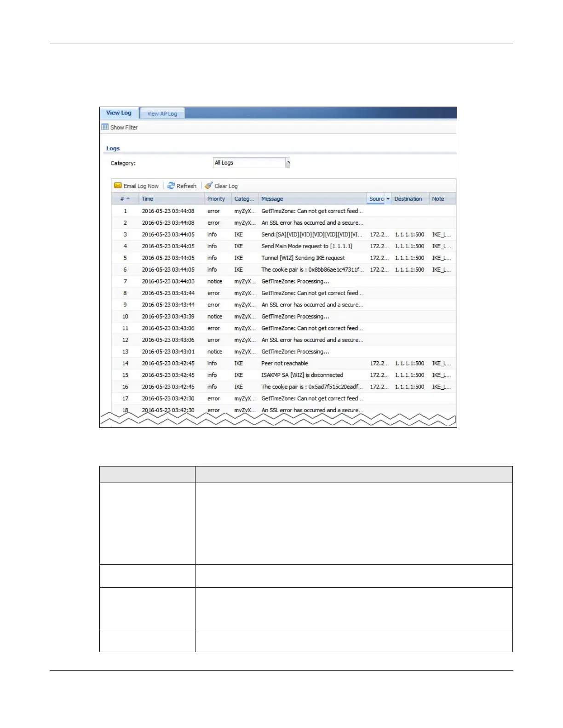Click the Refresh arrows icon

click(171, 186)
